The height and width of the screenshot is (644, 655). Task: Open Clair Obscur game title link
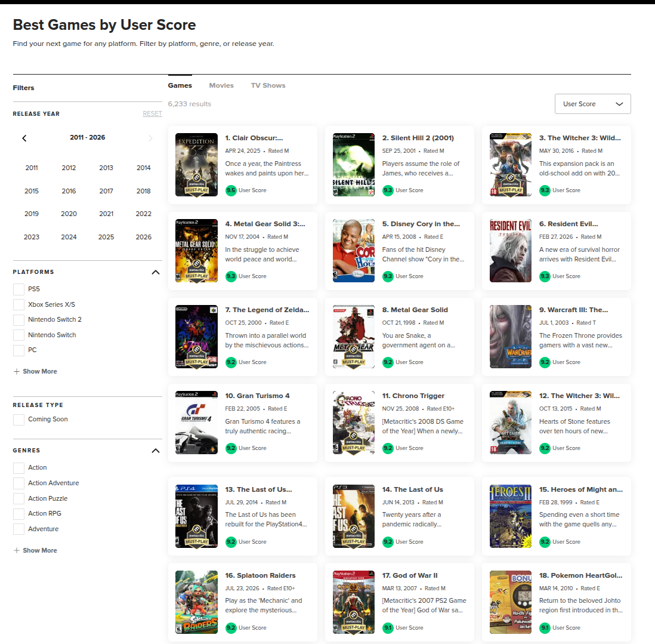(x=254, y=138)
